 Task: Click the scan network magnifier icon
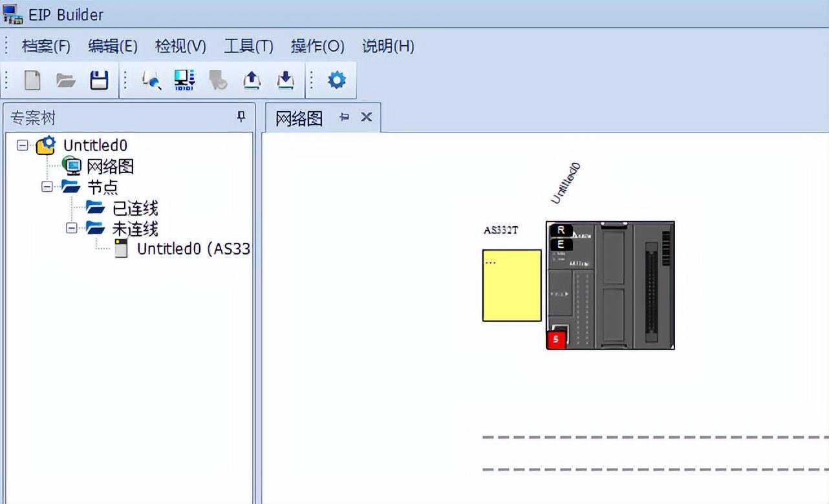pyautogui.click(x=151, y=80)
